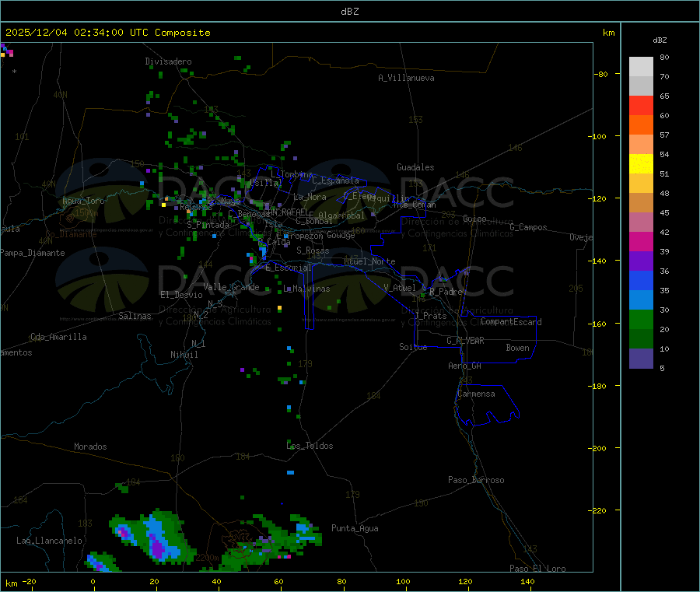Click the 'Valle_Grande' place name
The height and width of the screenshot is (592, 700).
tap(231, 287)
